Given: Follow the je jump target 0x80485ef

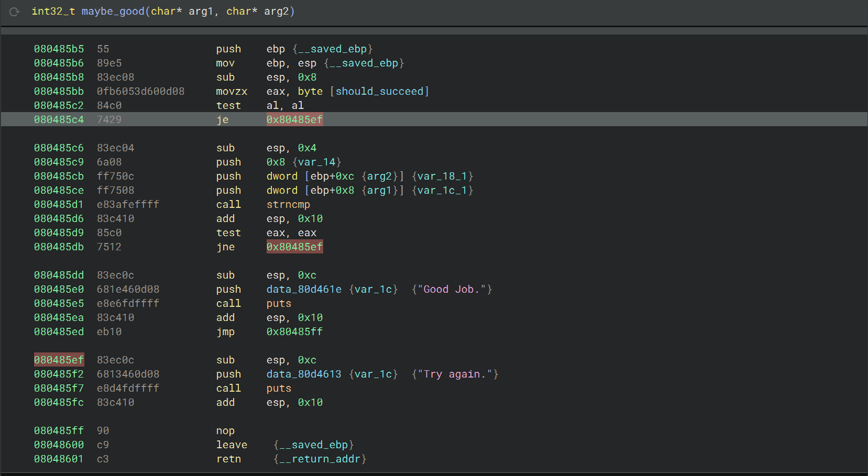Looking at the screenshot, I should 294,119.
